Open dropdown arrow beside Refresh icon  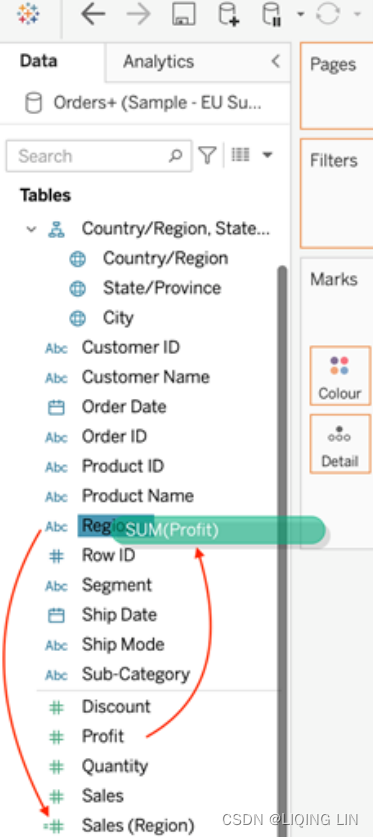[358, 14]
